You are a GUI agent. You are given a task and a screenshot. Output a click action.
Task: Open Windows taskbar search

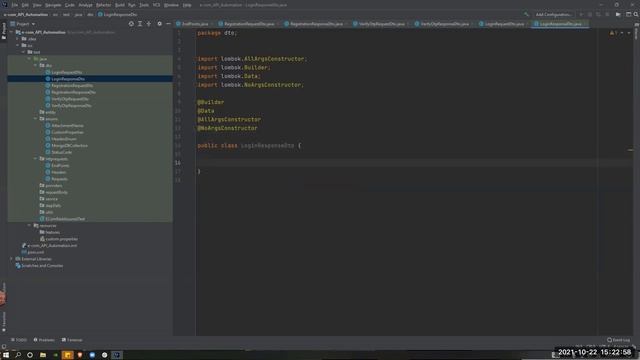click(18, 355)
